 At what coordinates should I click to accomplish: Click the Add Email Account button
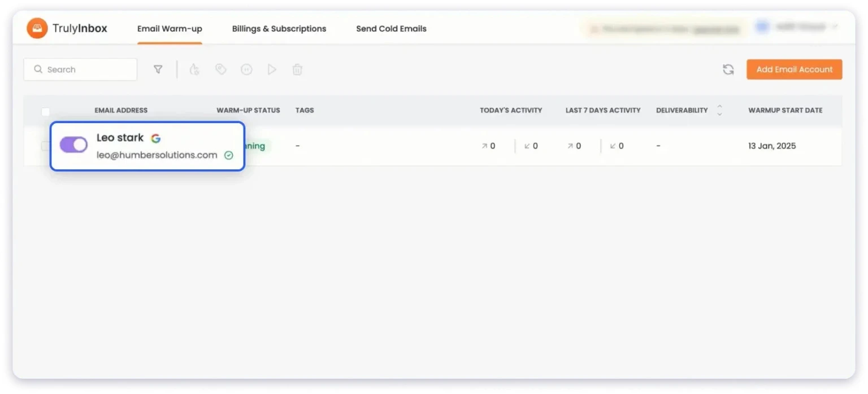794,69
